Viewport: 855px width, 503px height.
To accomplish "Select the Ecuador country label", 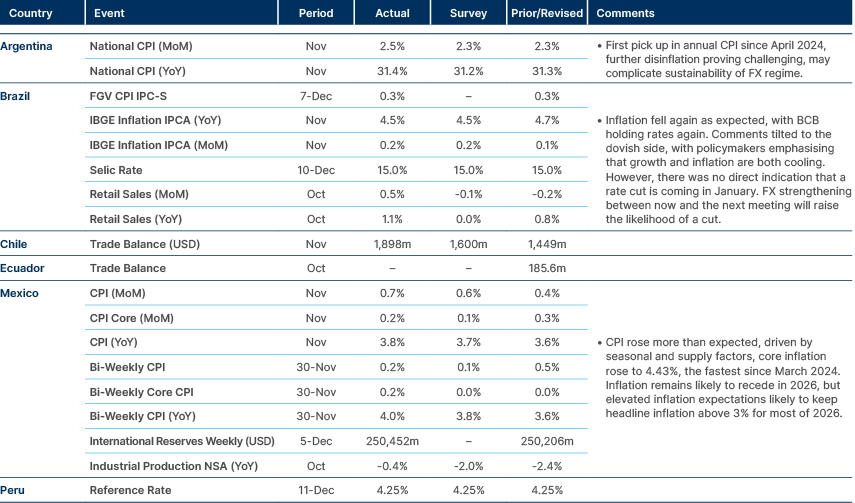I will point(22,268).
